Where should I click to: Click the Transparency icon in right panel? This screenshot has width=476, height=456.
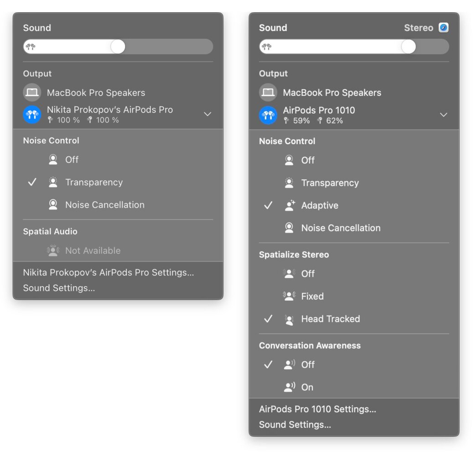[289, 183]
